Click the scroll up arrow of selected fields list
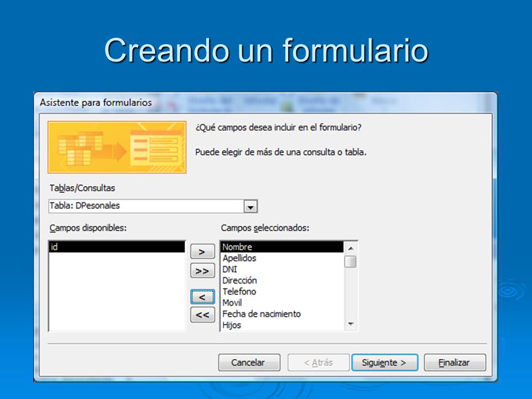This screenshot has height=399, width=532. click(x=351, y=248)
